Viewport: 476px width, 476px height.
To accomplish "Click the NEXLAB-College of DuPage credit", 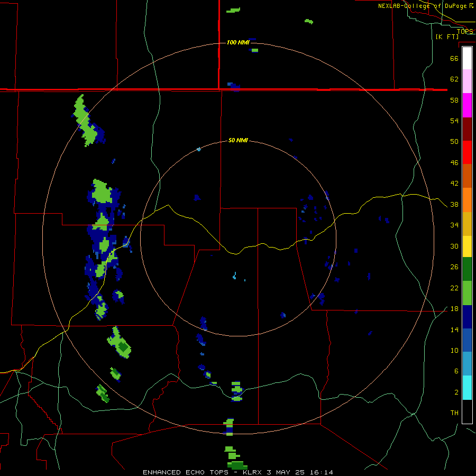I will pos(426,6).
